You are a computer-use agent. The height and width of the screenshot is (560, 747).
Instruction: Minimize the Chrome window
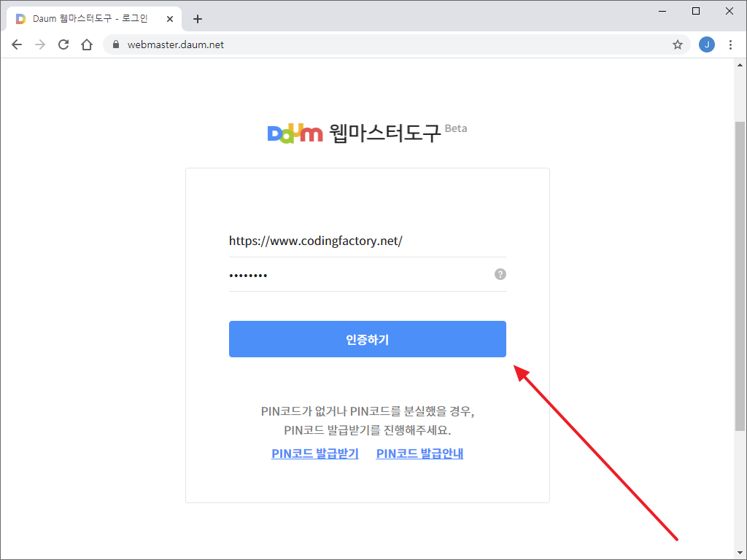click(662, 11)
